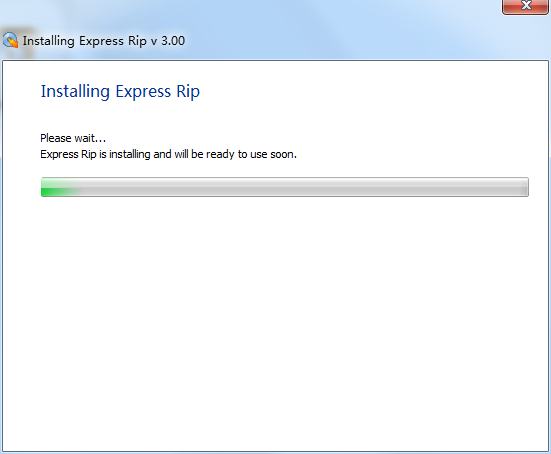551x454 pixels.
Task: Click the green installation progress bar
Action: [285, 187]
